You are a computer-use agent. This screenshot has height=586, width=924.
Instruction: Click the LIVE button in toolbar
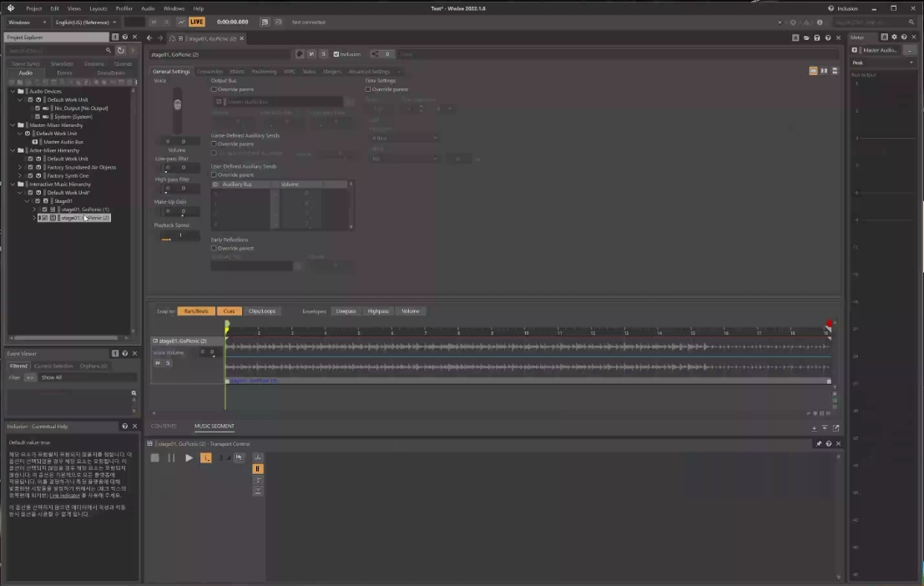click(x=197, y=22)
